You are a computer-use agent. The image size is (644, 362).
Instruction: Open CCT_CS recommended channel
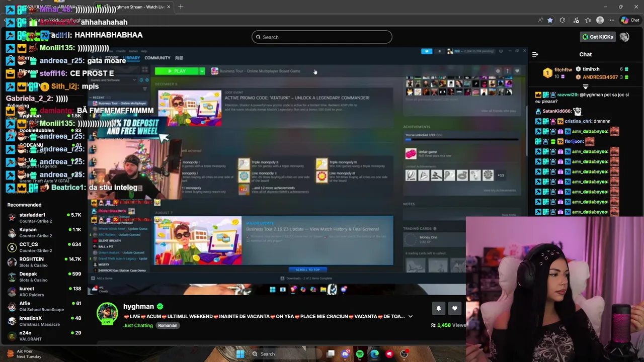pyautogui.click(x=44, y=247)
